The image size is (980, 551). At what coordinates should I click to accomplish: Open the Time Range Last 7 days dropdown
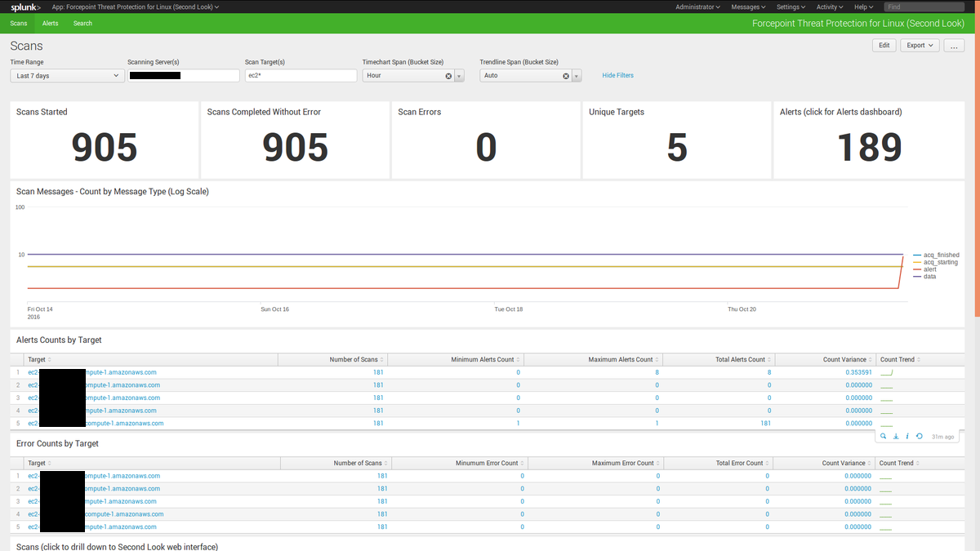pyautogui.click(x=65, y=75)
